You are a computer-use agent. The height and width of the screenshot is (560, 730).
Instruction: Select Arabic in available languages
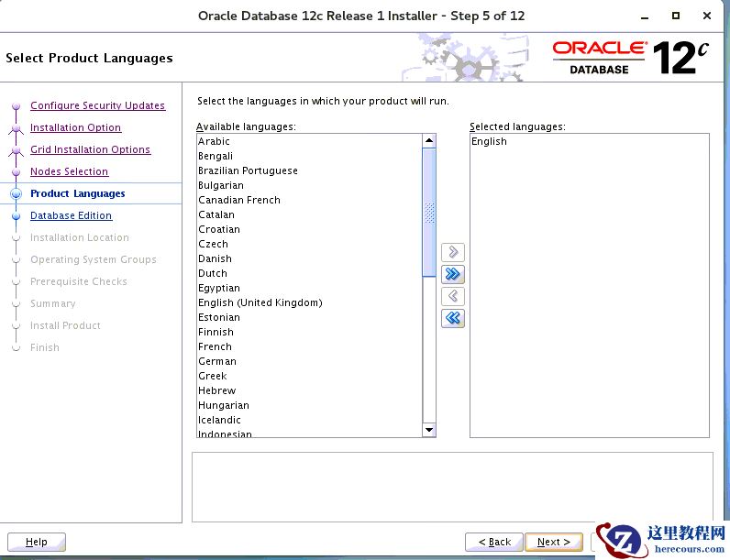click(x=309, y=141)
